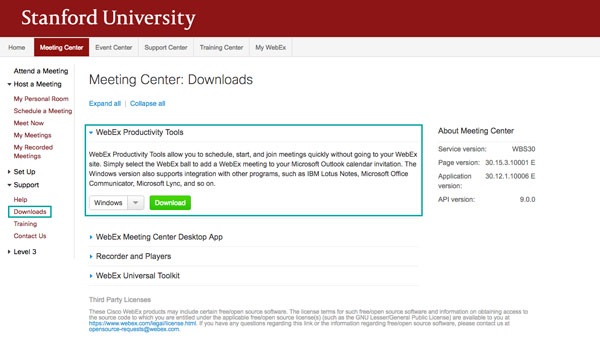Open the Downloads sidebar link
Screen dimensions: 600x360
coord(30,212)
